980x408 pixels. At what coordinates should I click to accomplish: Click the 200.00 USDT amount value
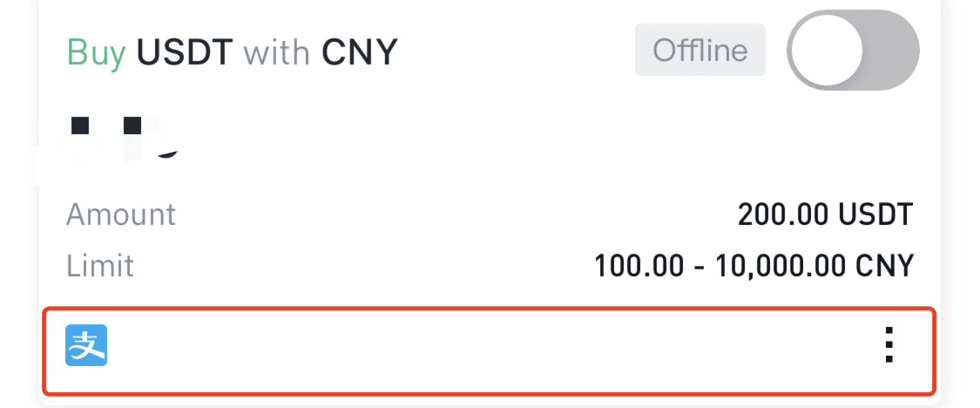(826, 215)
